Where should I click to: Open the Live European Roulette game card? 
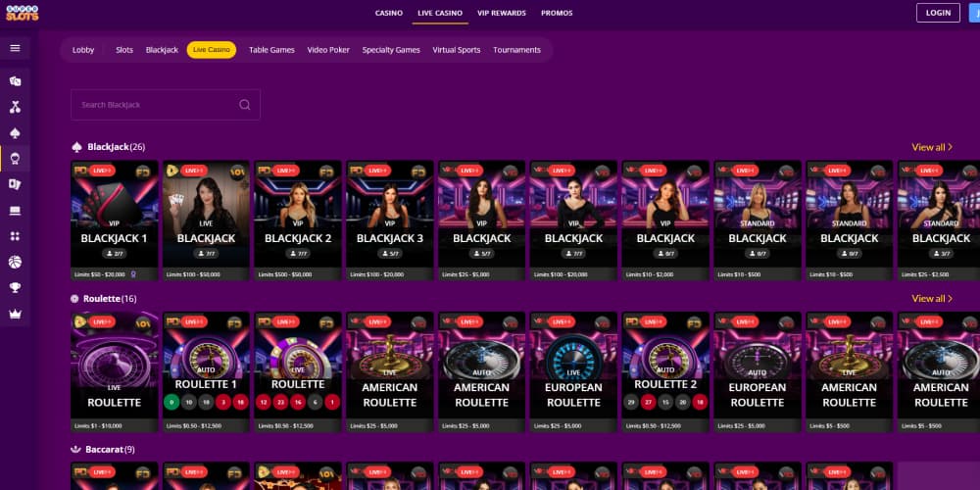click(x=573, y=371)
